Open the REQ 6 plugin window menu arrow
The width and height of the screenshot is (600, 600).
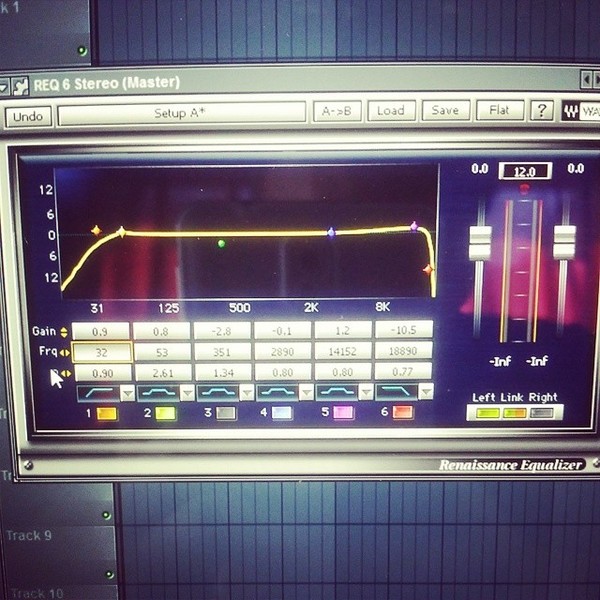pos(4,87)
